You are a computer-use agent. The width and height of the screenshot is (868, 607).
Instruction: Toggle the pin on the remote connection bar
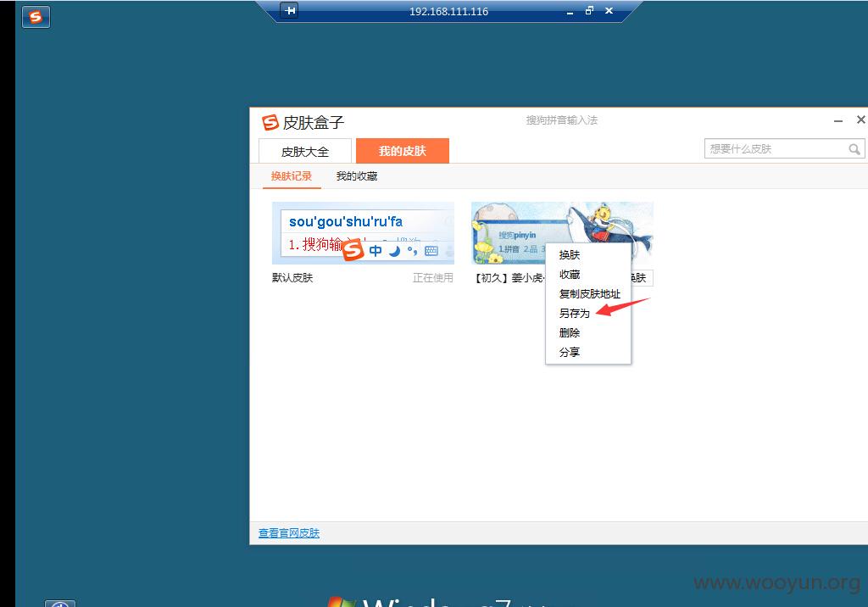point(290,10)
